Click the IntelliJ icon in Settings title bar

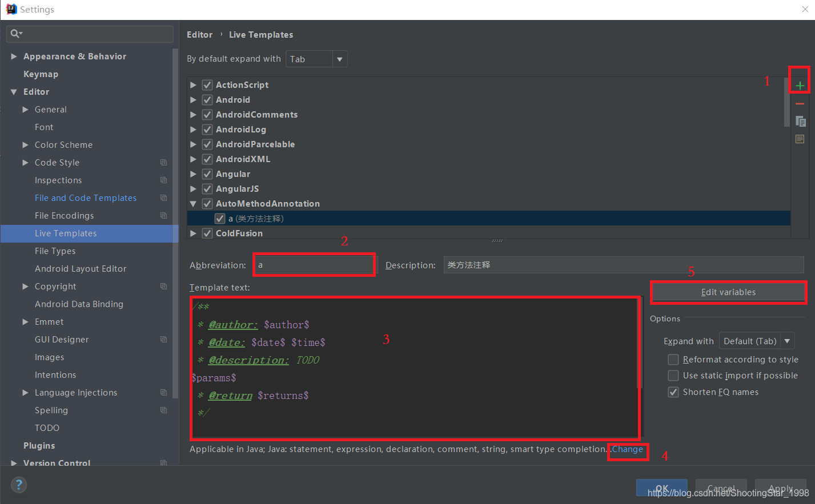tap(11, 9)
